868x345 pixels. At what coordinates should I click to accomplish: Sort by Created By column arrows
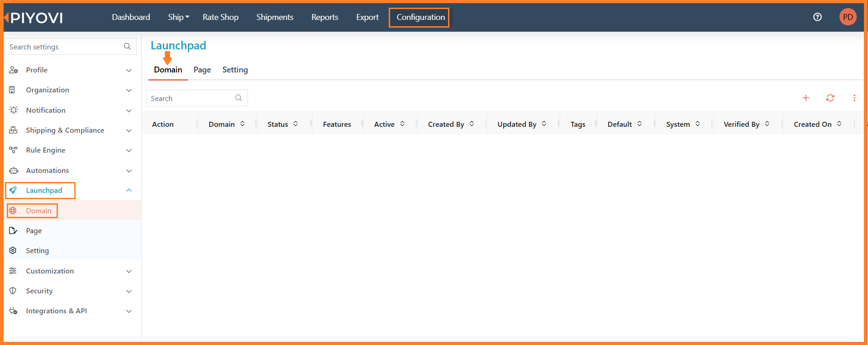point(472,124)
